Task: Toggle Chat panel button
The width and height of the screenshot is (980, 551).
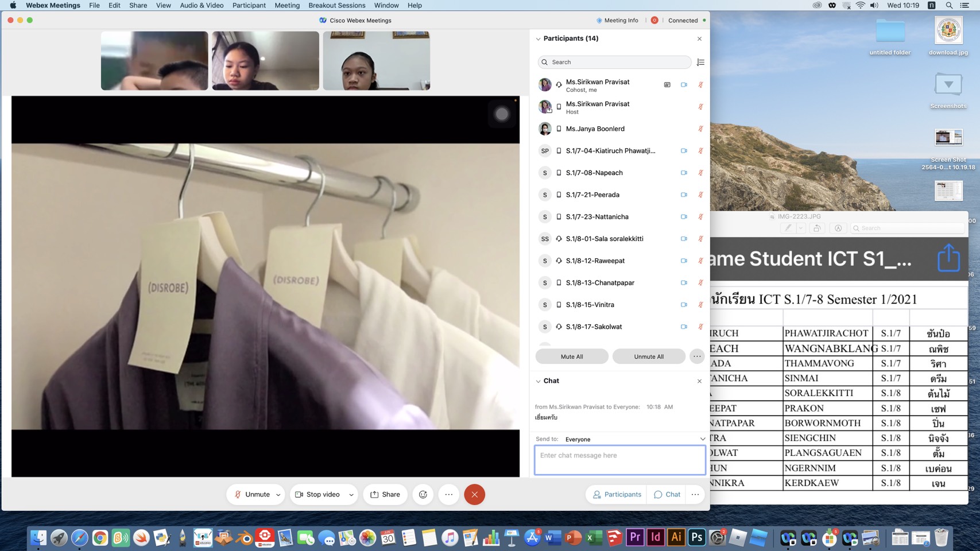Action: coord(667,494)
